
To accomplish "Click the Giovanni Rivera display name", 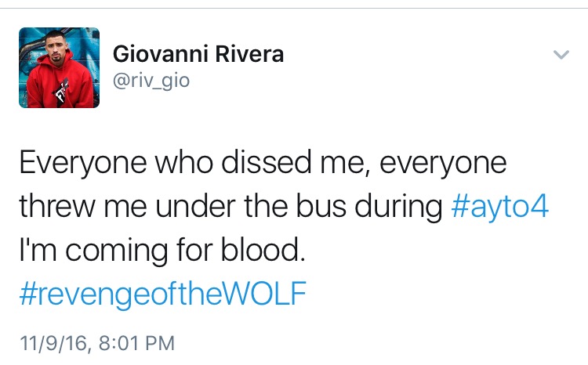I will coord(198,54).
